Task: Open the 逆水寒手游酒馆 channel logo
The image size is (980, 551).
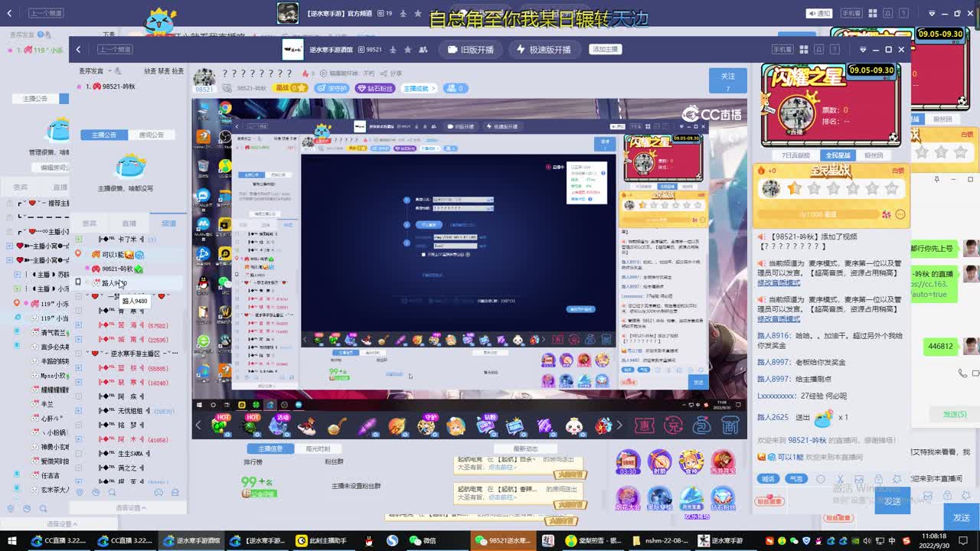Action: click(292, 50)
